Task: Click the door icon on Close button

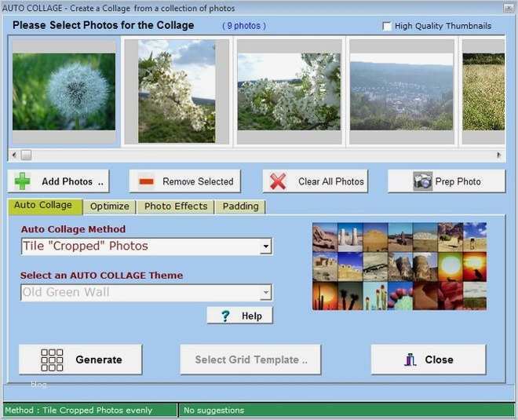Action: click(410, 360)
